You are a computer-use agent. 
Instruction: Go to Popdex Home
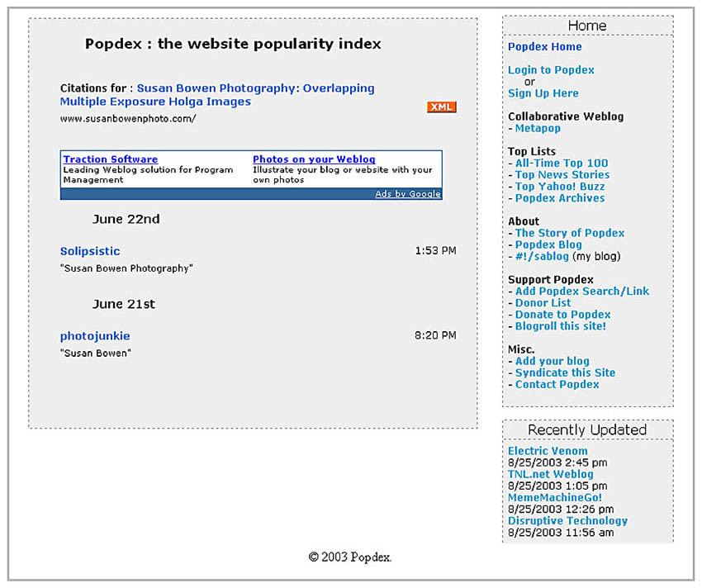[544, 46]
